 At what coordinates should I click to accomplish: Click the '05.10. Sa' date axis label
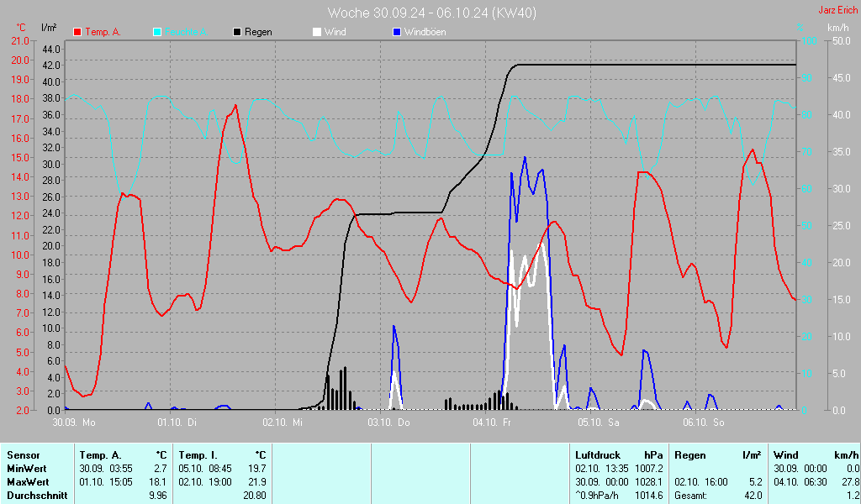(x=599, y=423)
